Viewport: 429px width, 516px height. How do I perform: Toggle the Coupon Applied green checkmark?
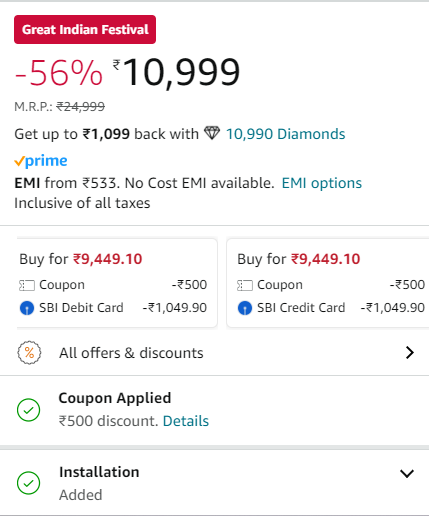pos(29,410)
